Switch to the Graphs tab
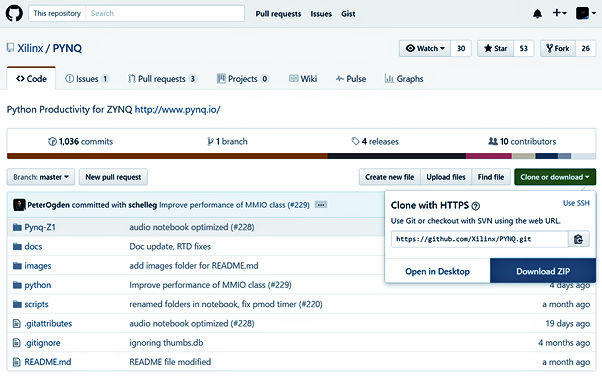 click(404, 79)
